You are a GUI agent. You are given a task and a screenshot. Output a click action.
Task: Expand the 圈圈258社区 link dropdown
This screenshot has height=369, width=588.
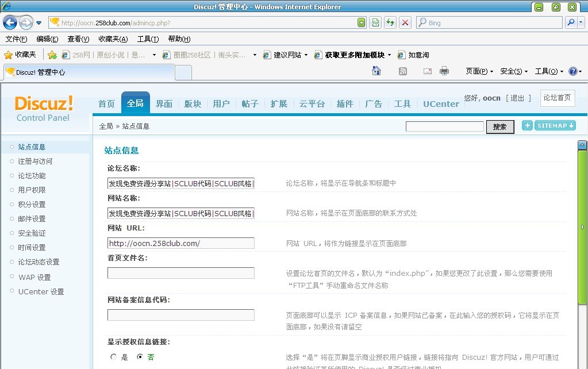pos(255,55)
